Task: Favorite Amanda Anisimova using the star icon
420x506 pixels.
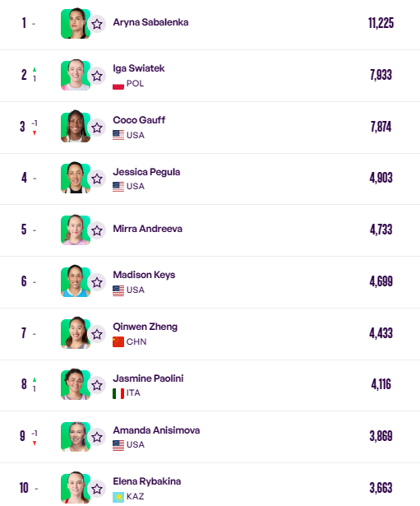Action: [x=97, y=437]
